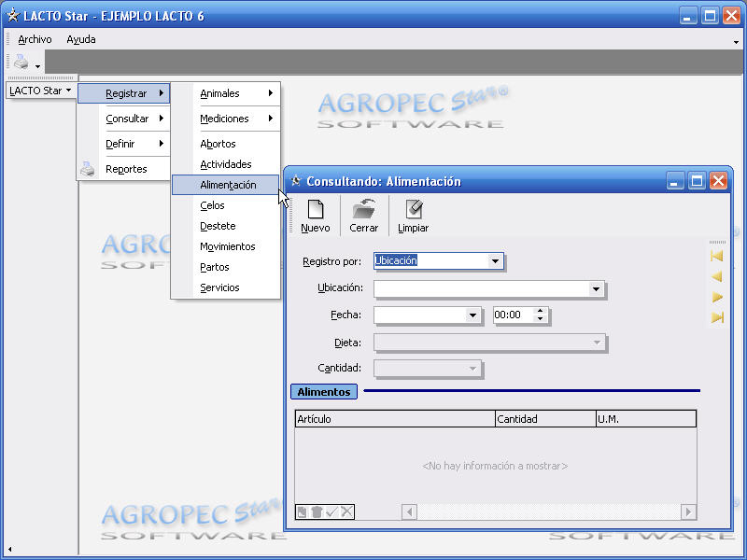This screenshot has height=560, width=747.
Task: Maximize the Consultando: Alimentación window
Action: click(697, 181)
